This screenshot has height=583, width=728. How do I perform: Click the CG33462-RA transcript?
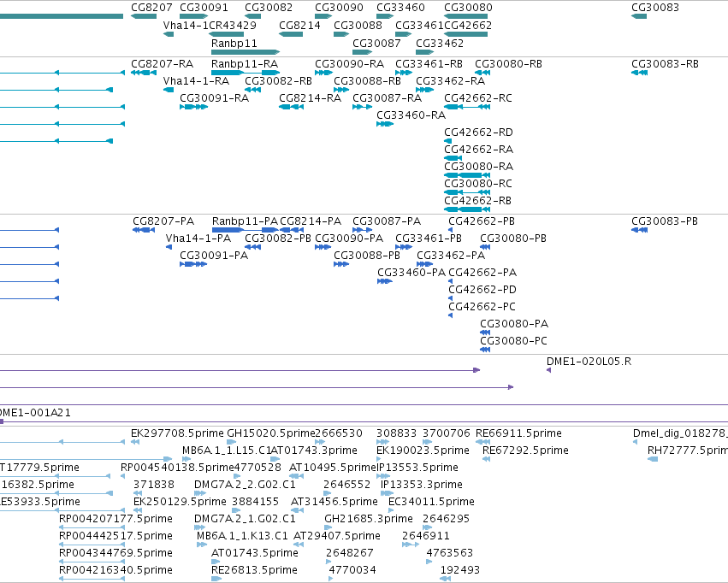coord(424,90)
